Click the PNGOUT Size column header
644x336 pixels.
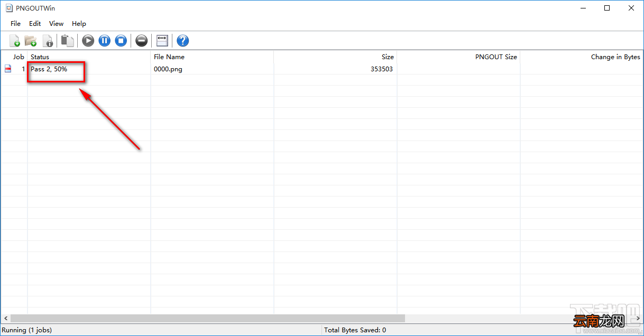point(458,57)
